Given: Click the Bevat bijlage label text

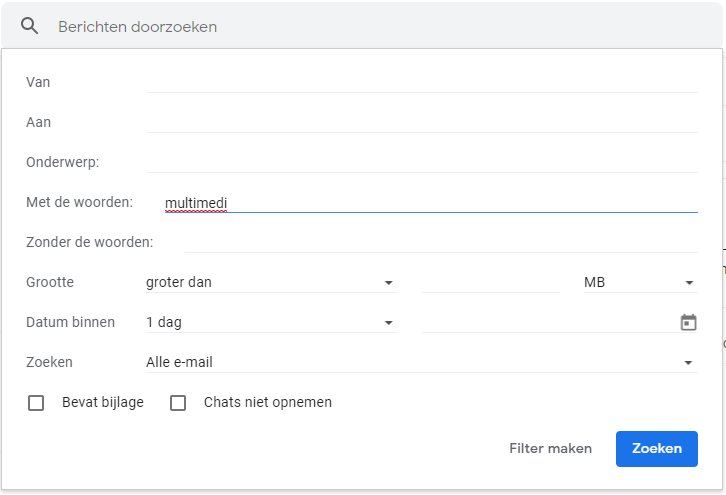Looking at the screenshot, I should point(103,402).
